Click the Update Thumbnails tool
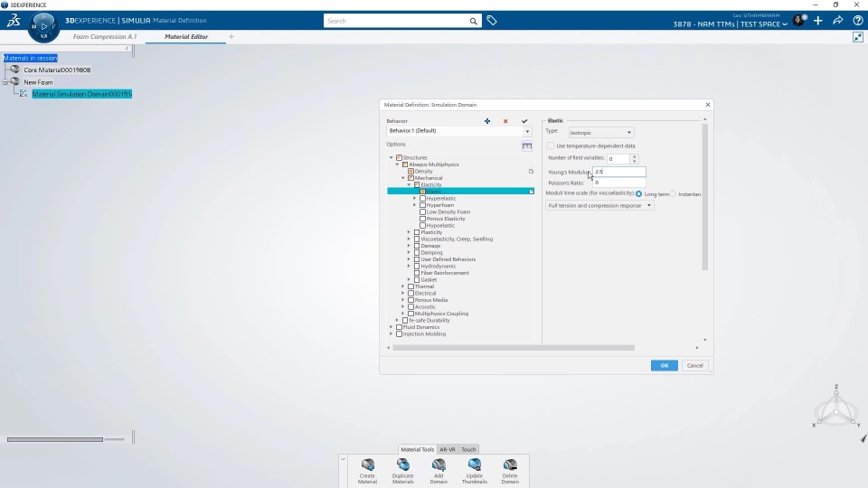This screenshot has width=868, height=488. [x=475, y=471]
